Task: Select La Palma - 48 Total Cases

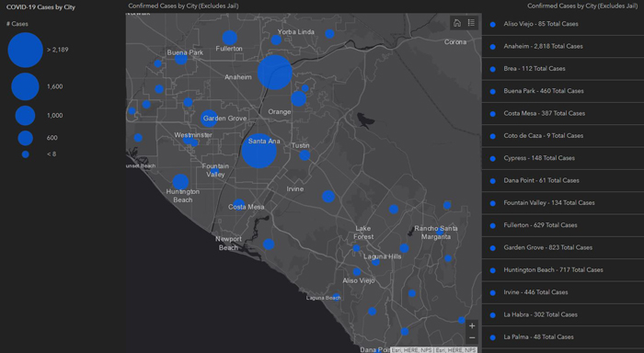Action: point(563,337)
